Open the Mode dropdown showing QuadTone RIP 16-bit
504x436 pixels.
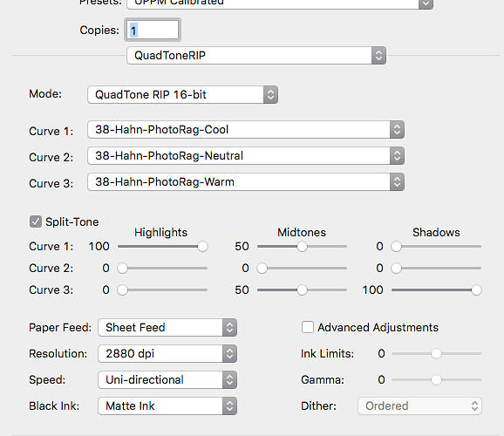pyautogui.click(x=182, y=94)
